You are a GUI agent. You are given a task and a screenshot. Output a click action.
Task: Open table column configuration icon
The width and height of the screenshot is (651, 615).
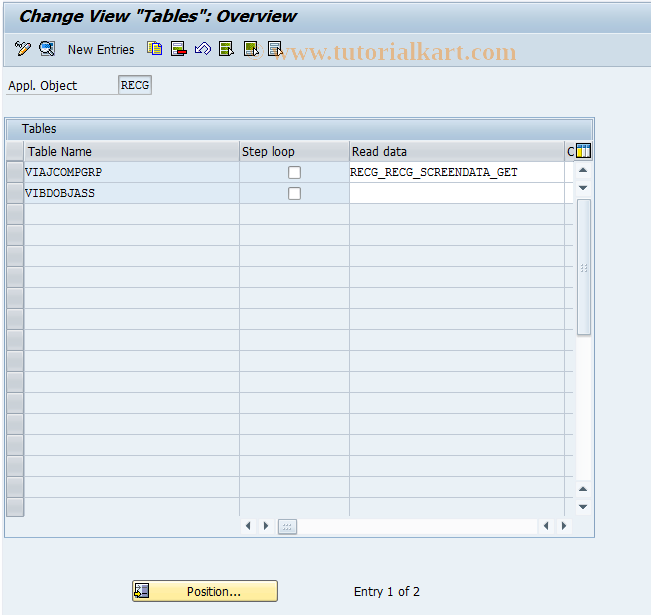(x=583, y=151)
